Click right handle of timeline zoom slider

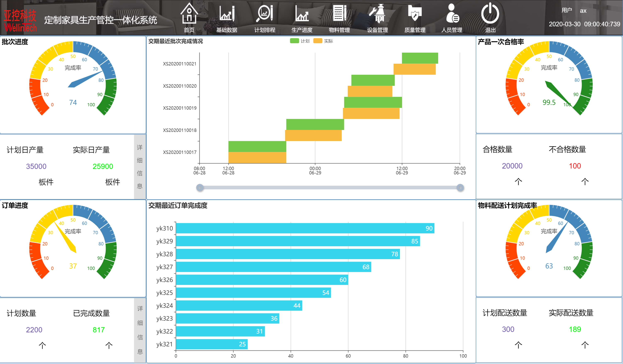coord(460,188)
